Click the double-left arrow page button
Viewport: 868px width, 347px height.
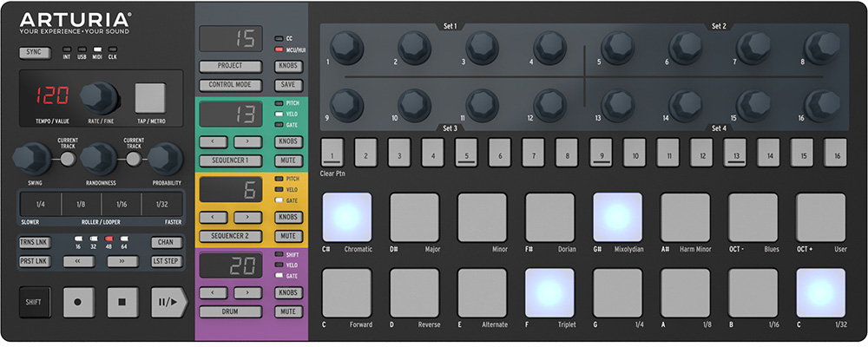point(79,261)
